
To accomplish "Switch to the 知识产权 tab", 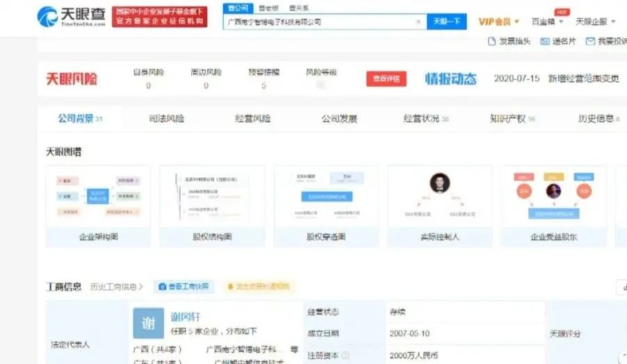I will click(x=512, y=118).
